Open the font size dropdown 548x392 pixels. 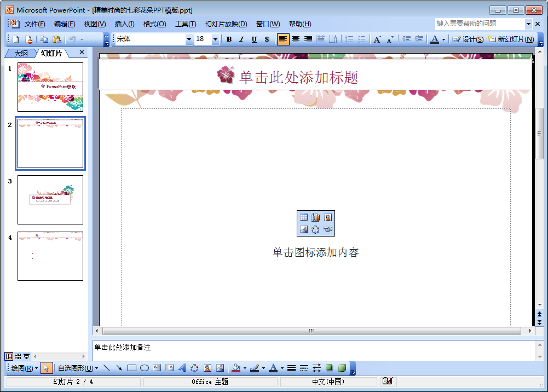215,39
